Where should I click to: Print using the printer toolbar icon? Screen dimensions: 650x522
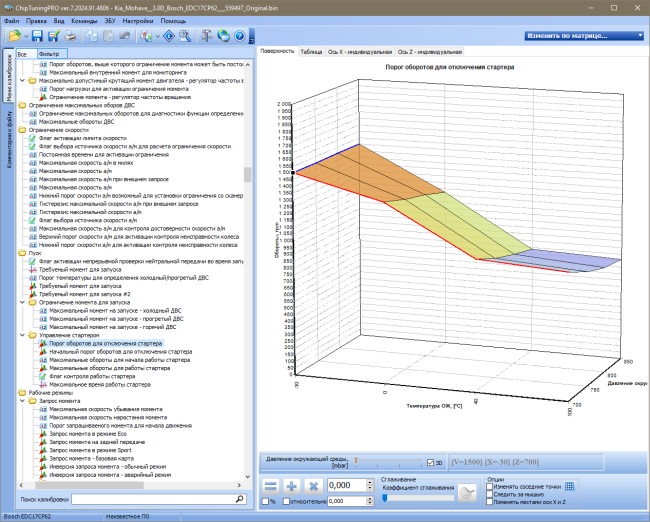70,36
